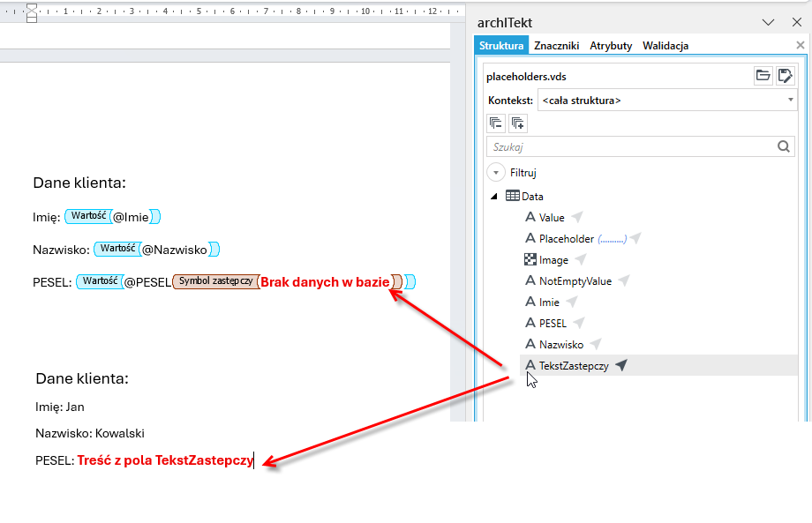Click the insert arrow next to Value

click(577, 217)
